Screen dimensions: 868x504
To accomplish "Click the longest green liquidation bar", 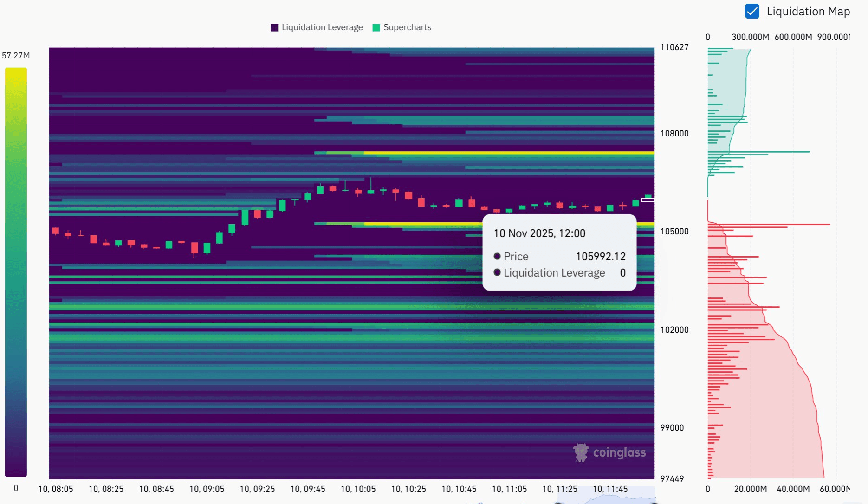I will point(758,152).
